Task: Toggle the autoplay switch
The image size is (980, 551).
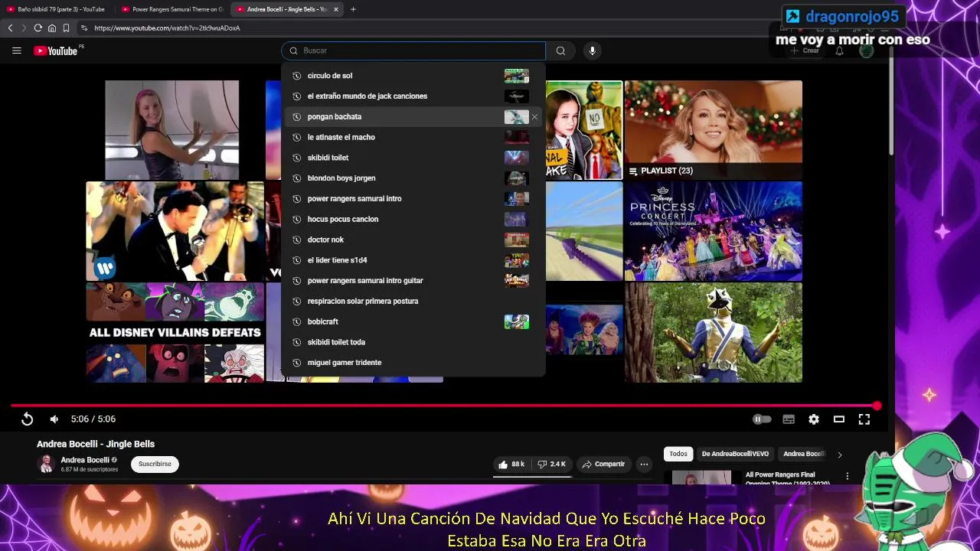Action: click(761, 419)
